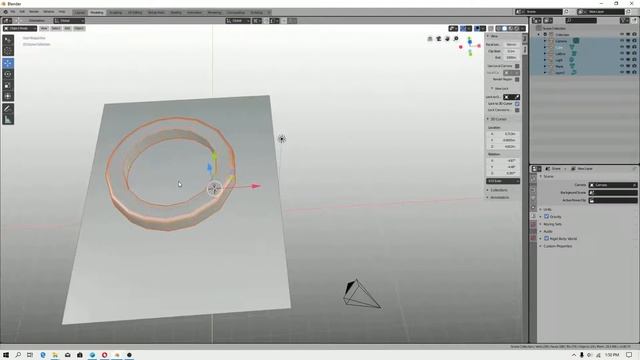Viewport: 640px width, 360px height.
Task: Click the Clip Start value field
Action: click(511, 51)
